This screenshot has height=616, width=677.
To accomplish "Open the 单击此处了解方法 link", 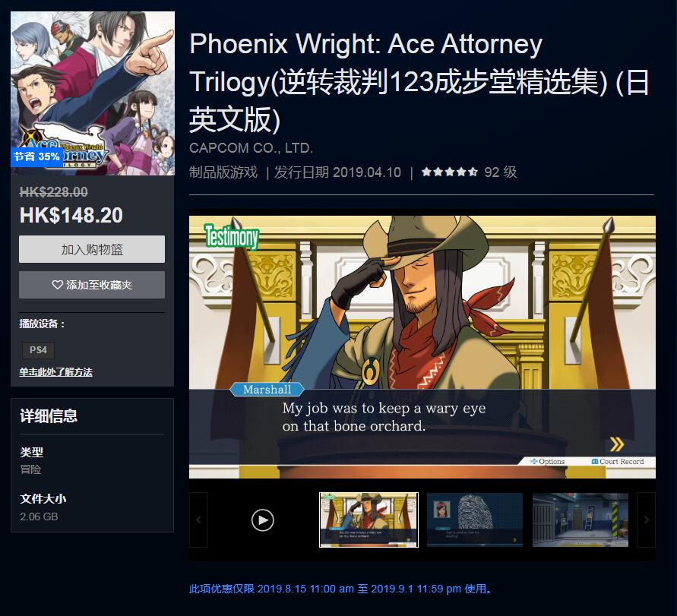I will click(x=55, y=372).
